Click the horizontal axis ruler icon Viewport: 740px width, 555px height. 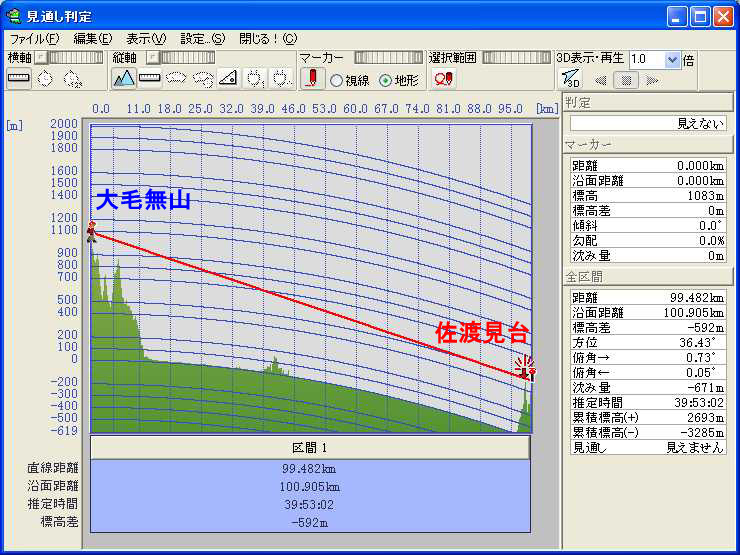pyautogui.click(x=19, y=78)
